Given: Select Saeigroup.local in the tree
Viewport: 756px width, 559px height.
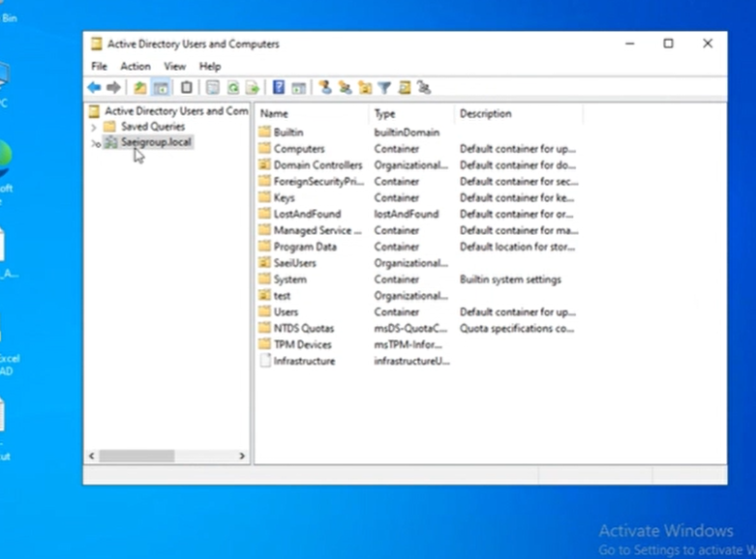Looking at the screenshot, I should 156,142.
